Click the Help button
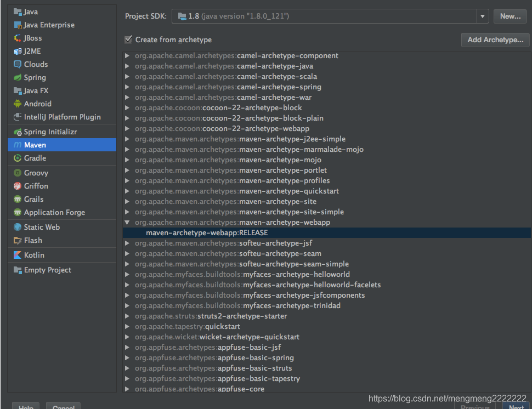The width and height of the screenshot is (532, 409). 26,406
